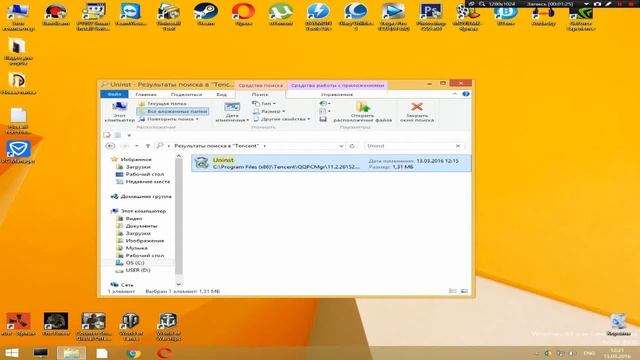
Task: Expand the address bar history dropdown
Action: (341, 146)
